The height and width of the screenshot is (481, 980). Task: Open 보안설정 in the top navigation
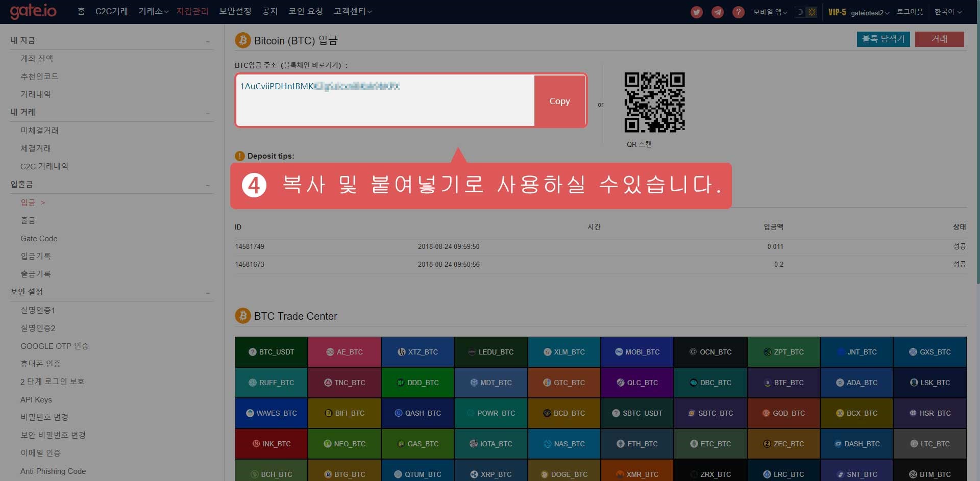(x=235, y=11)
